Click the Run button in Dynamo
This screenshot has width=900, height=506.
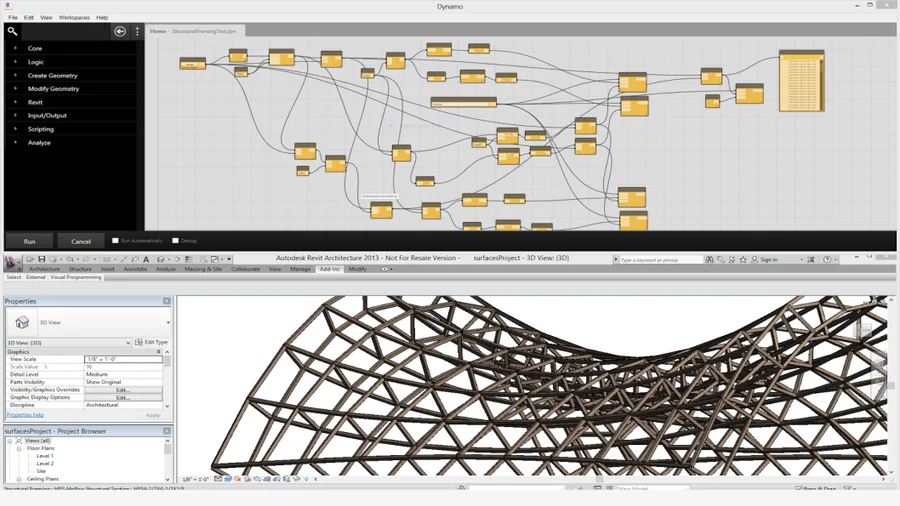pos(29,242)
